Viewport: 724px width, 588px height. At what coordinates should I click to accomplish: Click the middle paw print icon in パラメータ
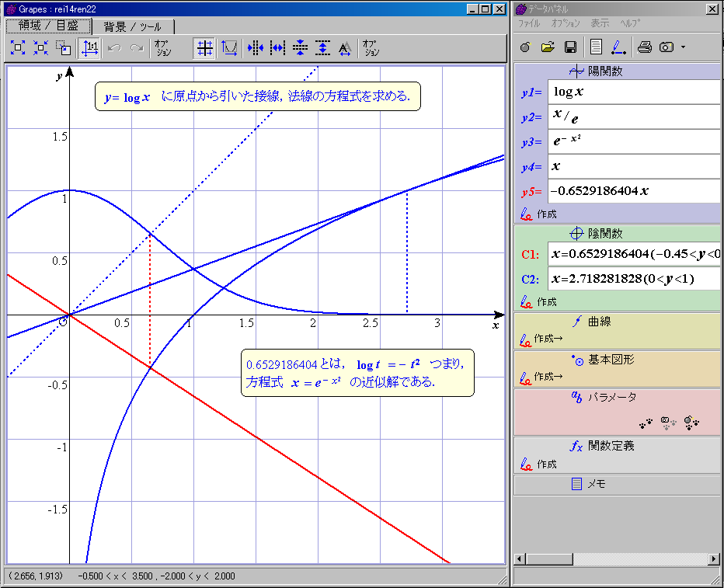tap(668, 423)
